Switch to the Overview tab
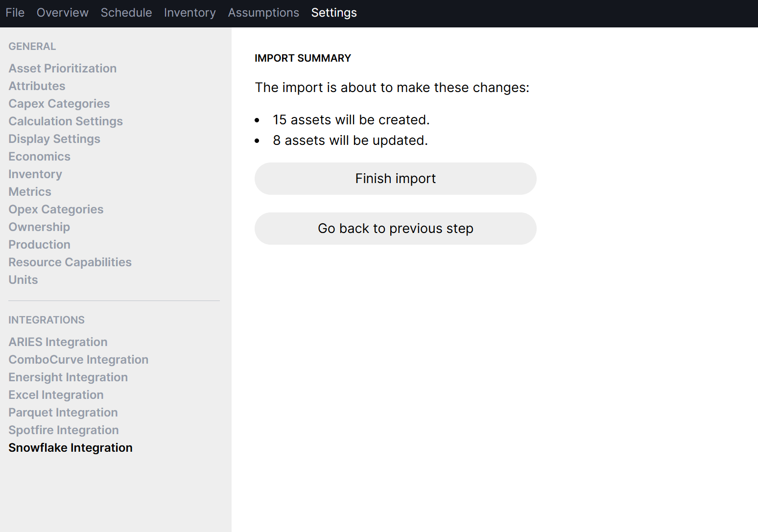Viewport: 758px width, 532px height. [x=63, y=13]
